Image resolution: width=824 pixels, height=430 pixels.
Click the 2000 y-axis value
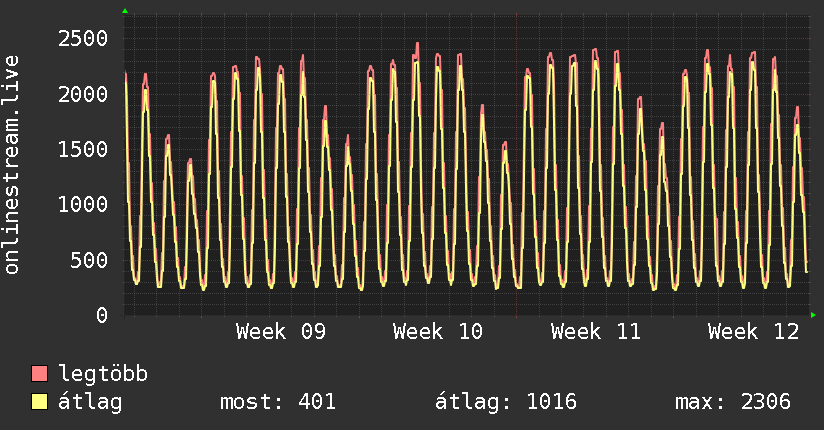click(x=83, y=94)
